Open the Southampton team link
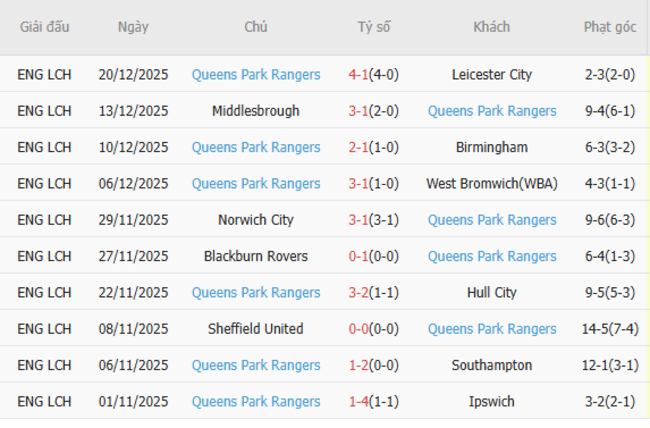 pyautogui.click(x=491, y=365)
